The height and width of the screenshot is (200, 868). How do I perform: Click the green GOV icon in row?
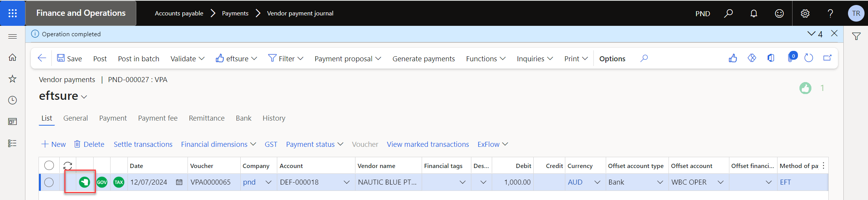click(x=102, y=182)
